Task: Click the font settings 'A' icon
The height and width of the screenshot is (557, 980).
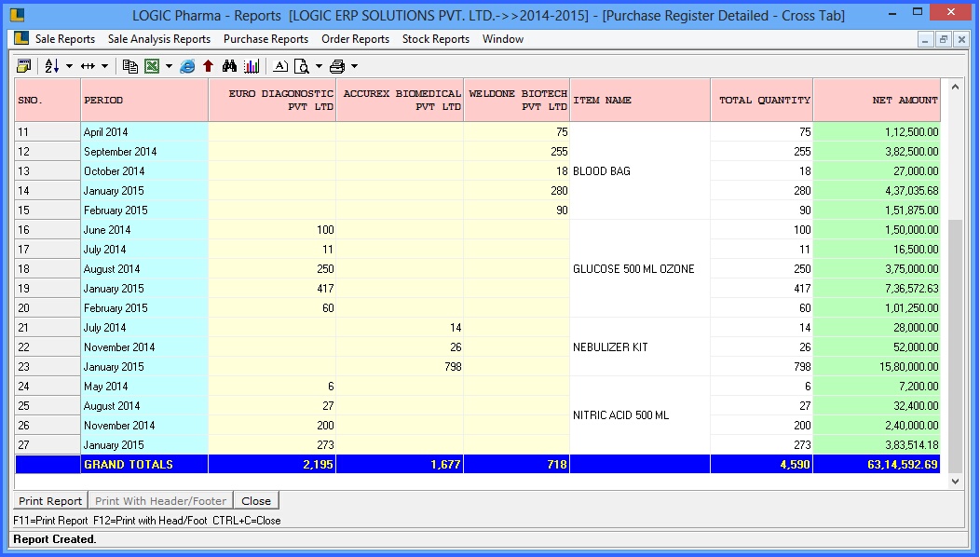Action: pyautogui.click(x=280, y=65)
